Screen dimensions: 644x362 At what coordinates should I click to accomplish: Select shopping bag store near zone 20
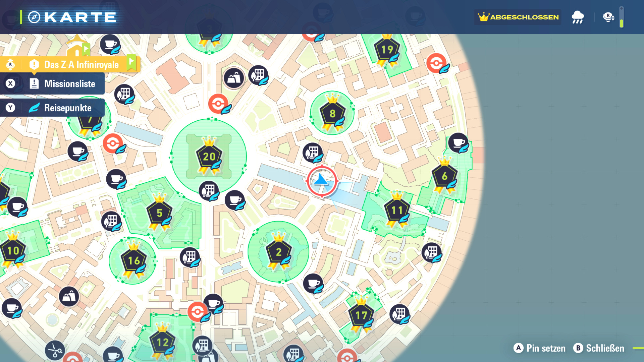tap(234, 78)
